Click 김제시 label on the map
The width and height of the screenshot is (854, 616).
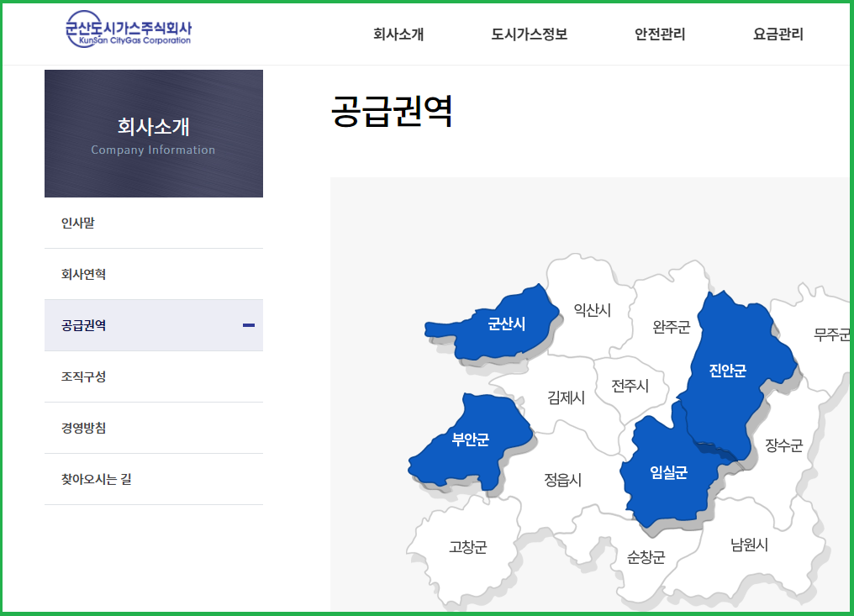(566, 398)
